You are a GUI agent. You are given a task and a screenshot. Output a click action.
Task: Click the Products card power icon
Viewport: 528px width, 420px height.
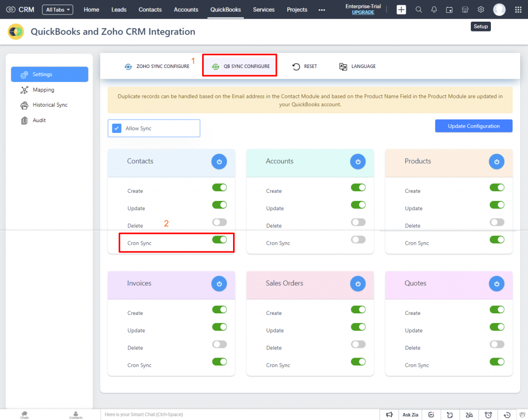point(497,161)
